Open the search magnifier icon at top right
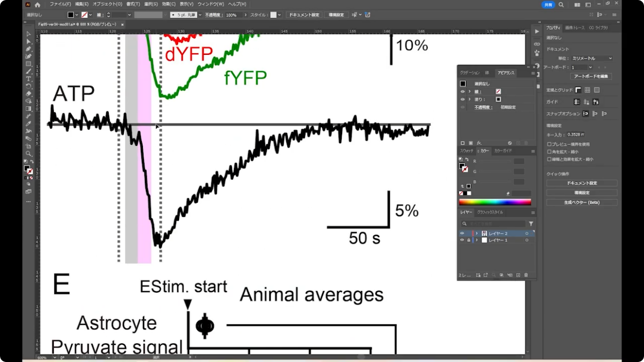Image resolution: width=644 pixels, height=362 pixels. point(561,5)
